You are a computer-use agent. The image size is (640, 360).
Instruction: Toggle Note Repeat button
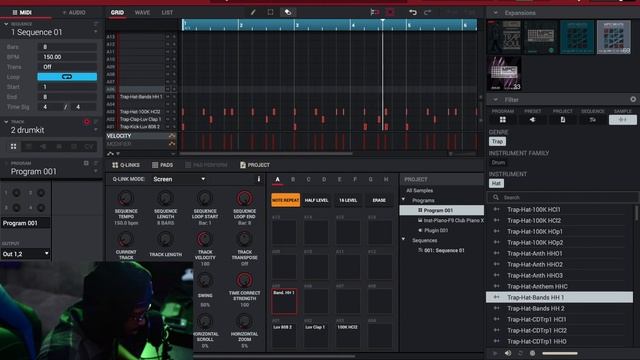pyautogui.click(x=285, y=200)
